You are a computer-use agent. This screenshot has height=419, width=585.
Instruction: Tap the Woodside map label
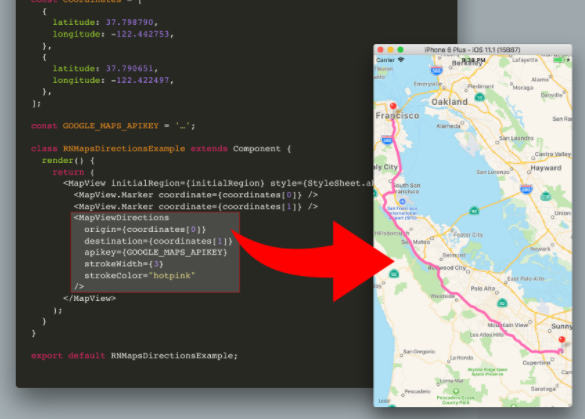click(x=442, y=296)
